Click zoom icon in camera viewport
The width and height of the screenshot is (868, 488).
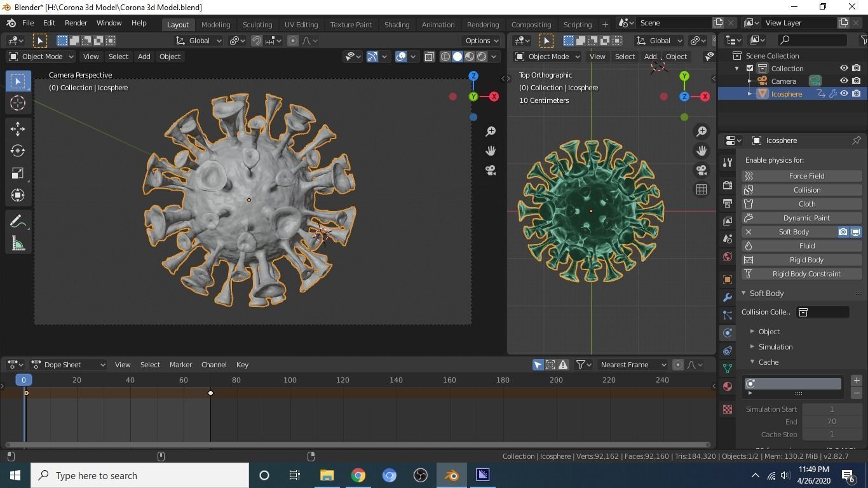[491, 131]
